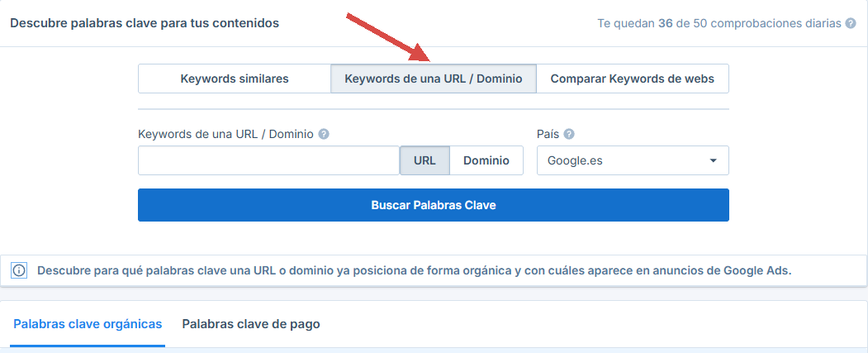Open Palabras clave orgánicas tab
This screenshot has height=353, width=868.
click(88, 324)
